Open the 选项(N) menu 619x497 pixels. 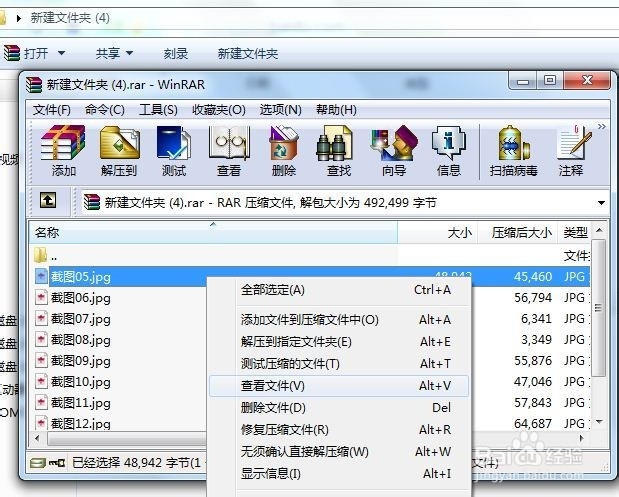click(281, 110)
